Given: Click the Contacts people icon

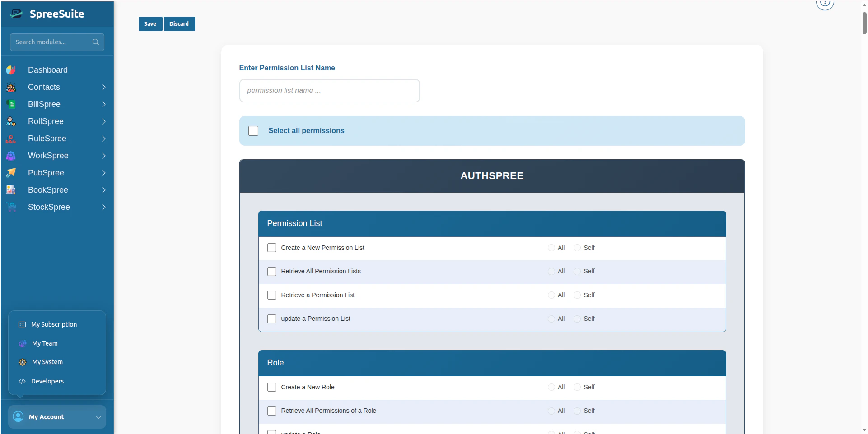Looking at the screenshot, I should (x=11, y=87).
